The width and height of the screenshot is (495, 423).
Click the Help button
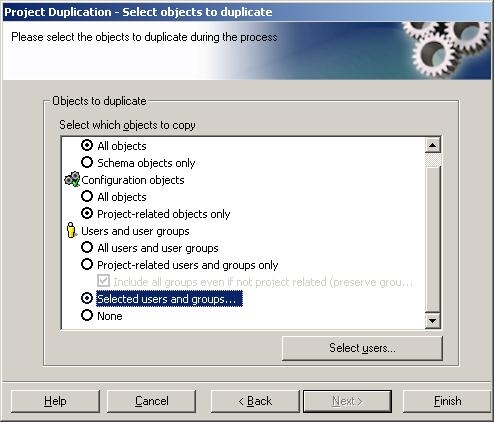[55, 401]
